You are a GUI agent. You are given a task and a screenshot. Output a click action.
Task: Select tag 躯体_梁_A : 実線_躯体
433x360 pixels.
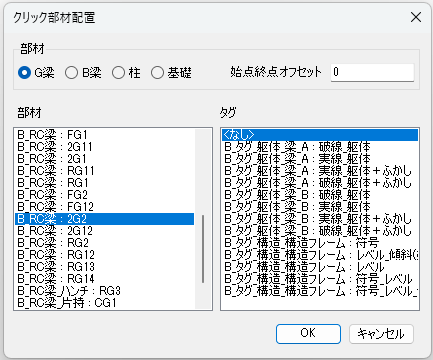[320, 159]
